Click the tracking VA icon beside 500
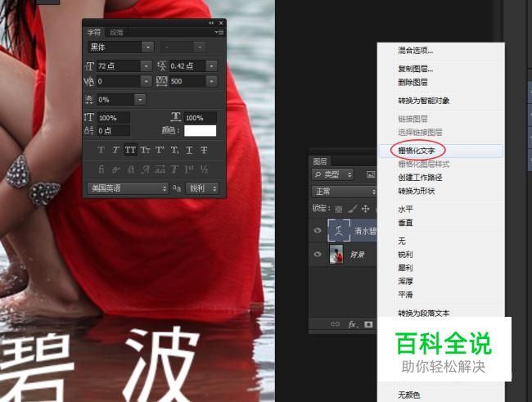The image size is (532, 402). tap(161, 81)
